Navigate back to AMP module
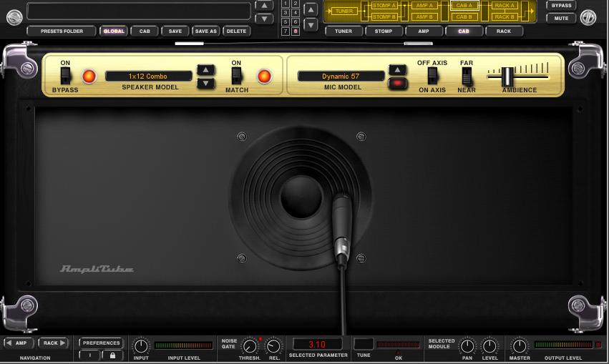609x364 pixels. 19,343
